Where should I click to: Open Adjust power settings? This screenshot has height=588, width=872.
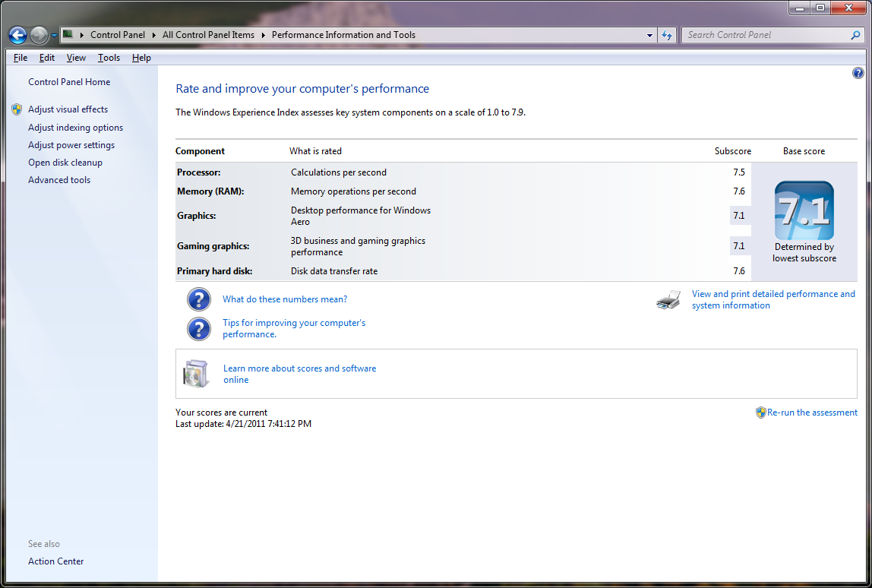coord(71,145)
